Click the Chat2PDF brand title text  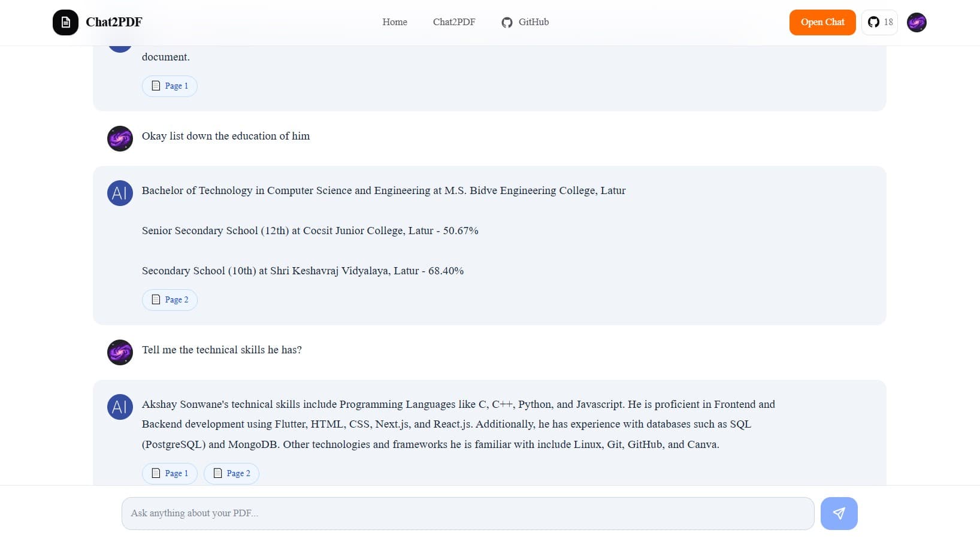114,22
